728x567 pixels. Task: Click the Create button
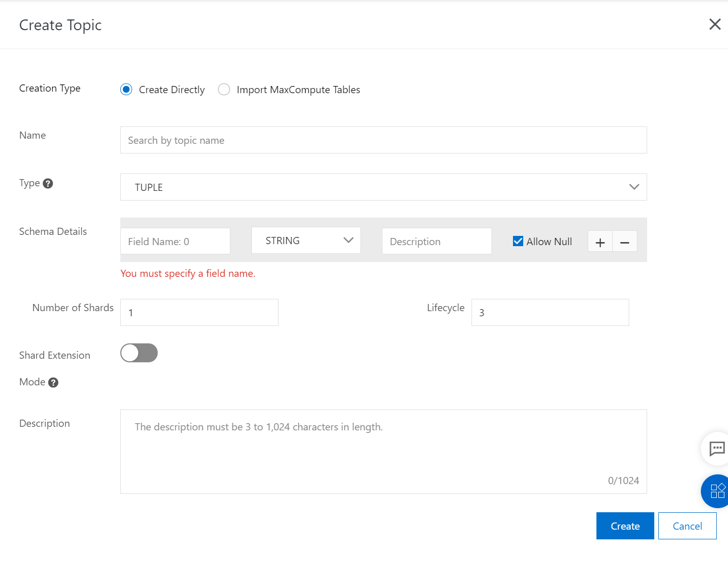point(625,526)
